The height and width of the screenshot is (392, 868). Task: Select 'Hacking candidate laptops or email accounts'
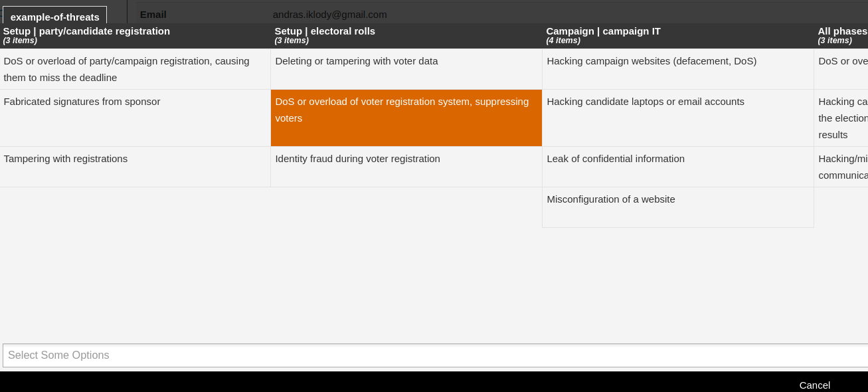tap(645, 102)
